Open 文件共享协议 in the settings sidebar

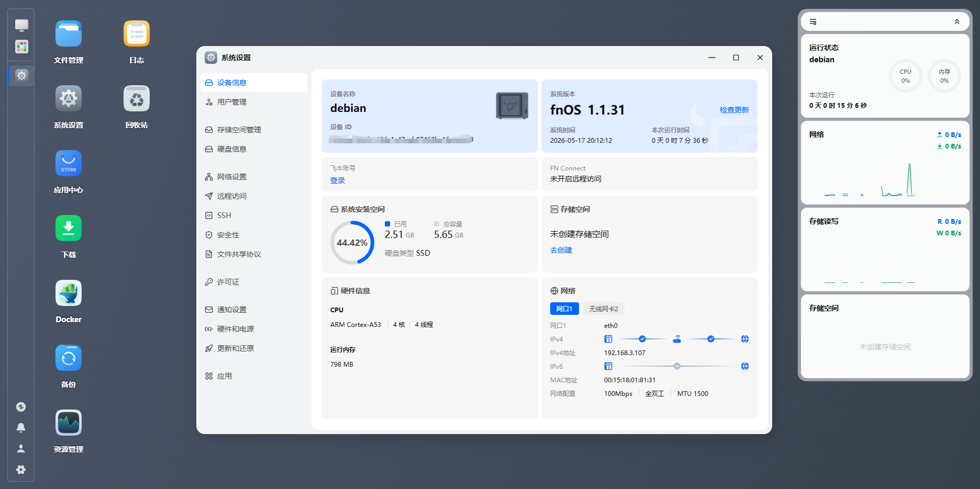tap(254, 254)
